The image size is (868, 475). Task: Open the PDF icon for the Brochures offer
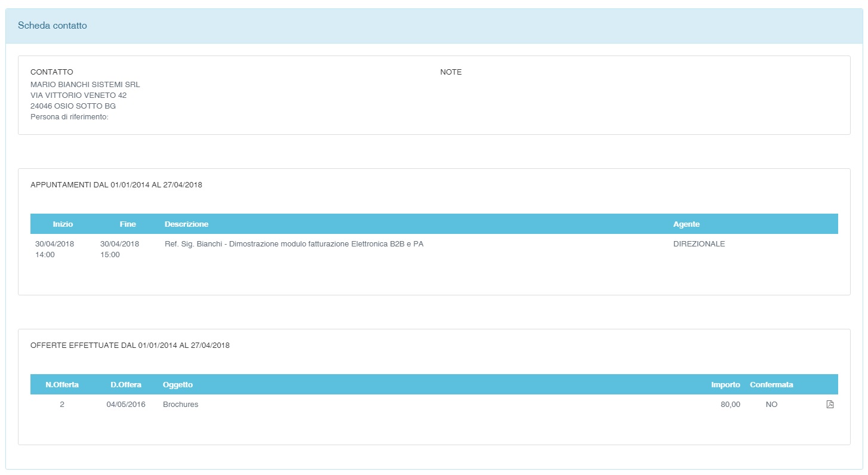click(x=830, y=405)
